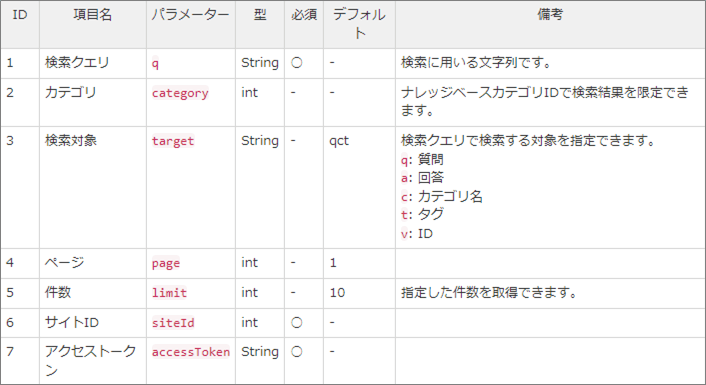706x385 pixels.
Task: Click the 'パラメーター' column header
Action: point(190,15)
